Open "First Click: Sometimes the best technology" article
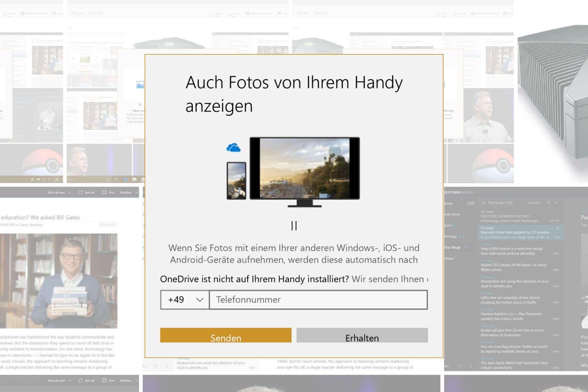This screenshot has height=392, width=588. pyautogui.click(x=521, y=216)
